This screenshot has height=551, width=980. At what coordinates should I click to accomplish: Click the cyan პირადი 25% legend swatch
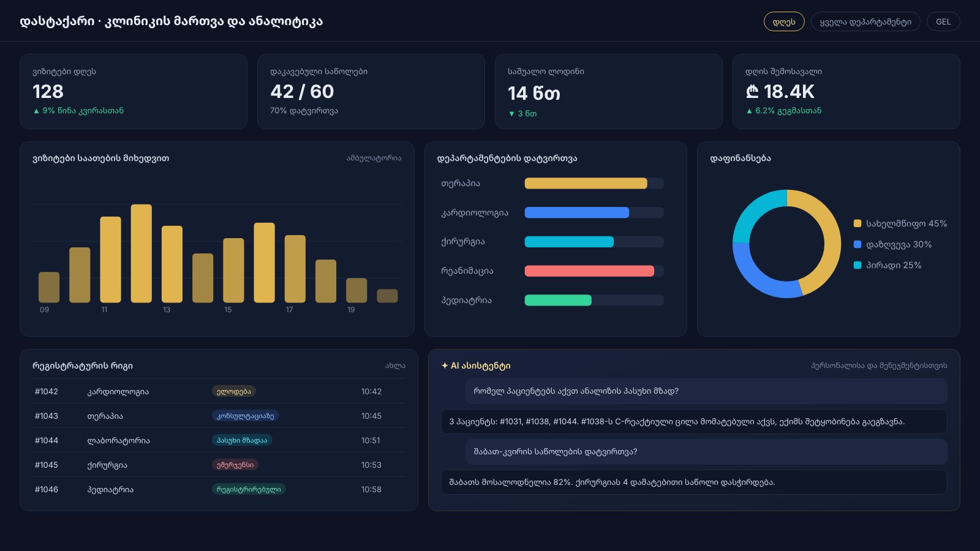858,265
